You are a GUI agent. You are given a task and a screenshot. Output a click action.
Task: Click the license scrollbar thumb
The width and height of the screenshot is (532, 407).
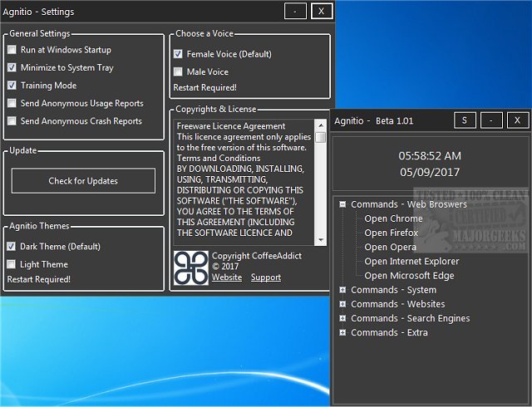[x=321, y=137]
